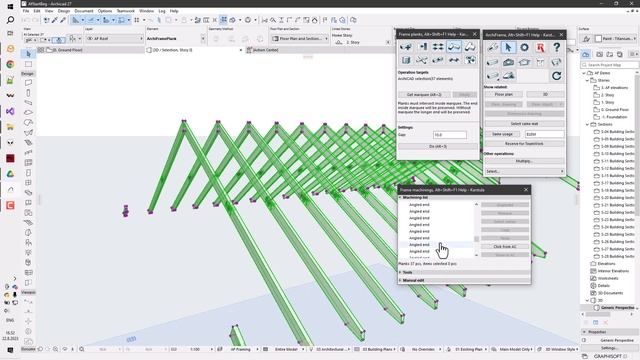Click the Get marquee button
The height and width of the screenshot is (360, 640).
(x=424, y=95)
